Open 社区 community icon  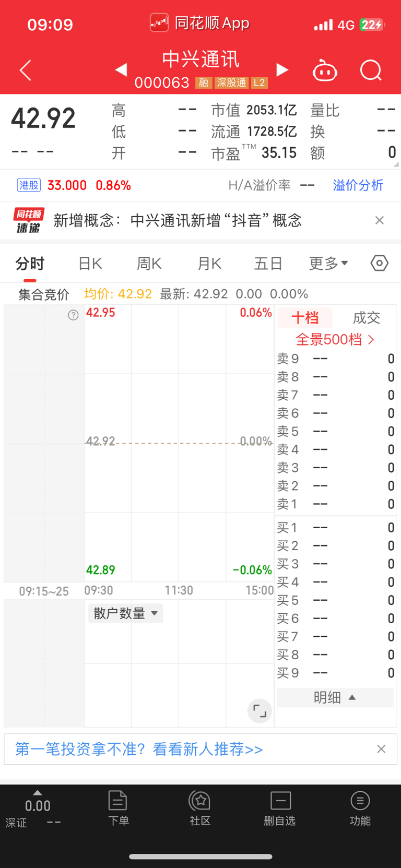click(200, 808)
